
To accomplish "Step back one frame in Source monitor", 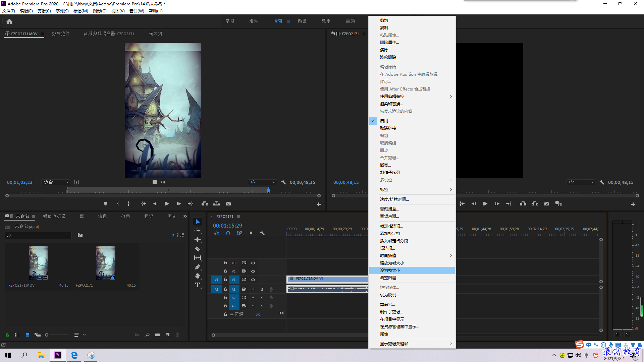I will [x=155, y=204].
